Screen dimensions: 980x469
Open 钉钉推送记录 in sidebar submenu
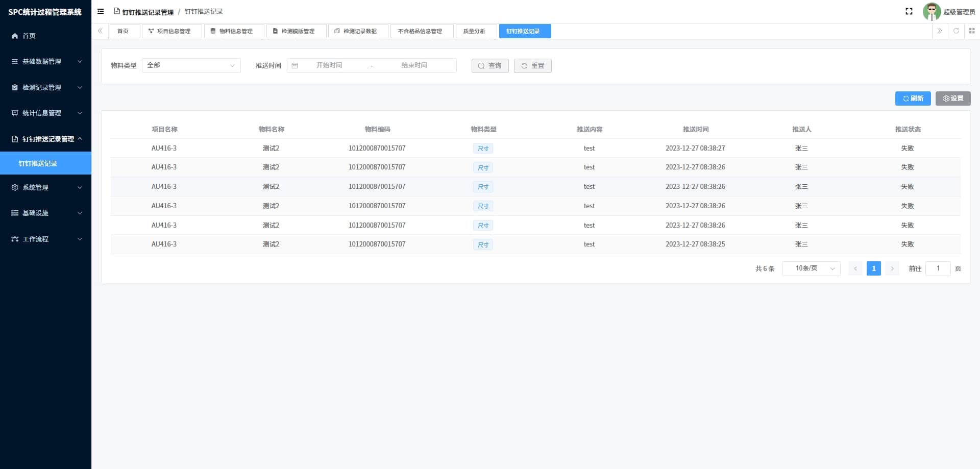[45, 163]
